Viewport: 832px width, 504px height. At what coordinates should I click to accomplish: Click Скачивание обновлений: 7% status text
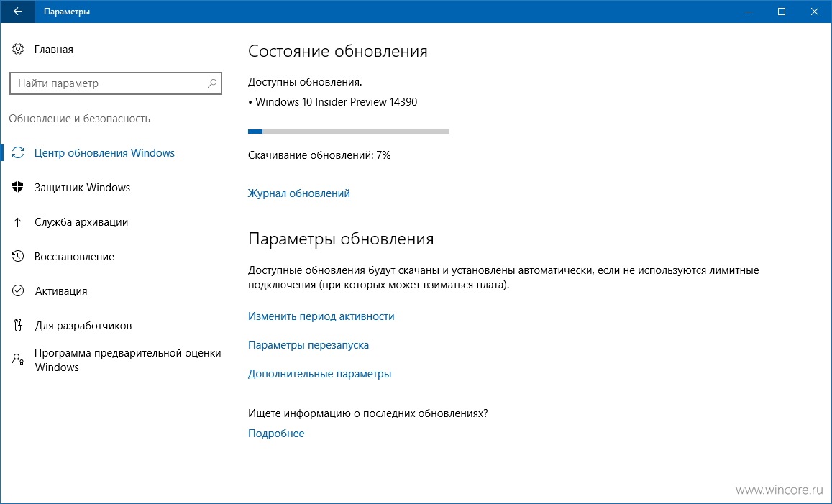pos(319,155)
